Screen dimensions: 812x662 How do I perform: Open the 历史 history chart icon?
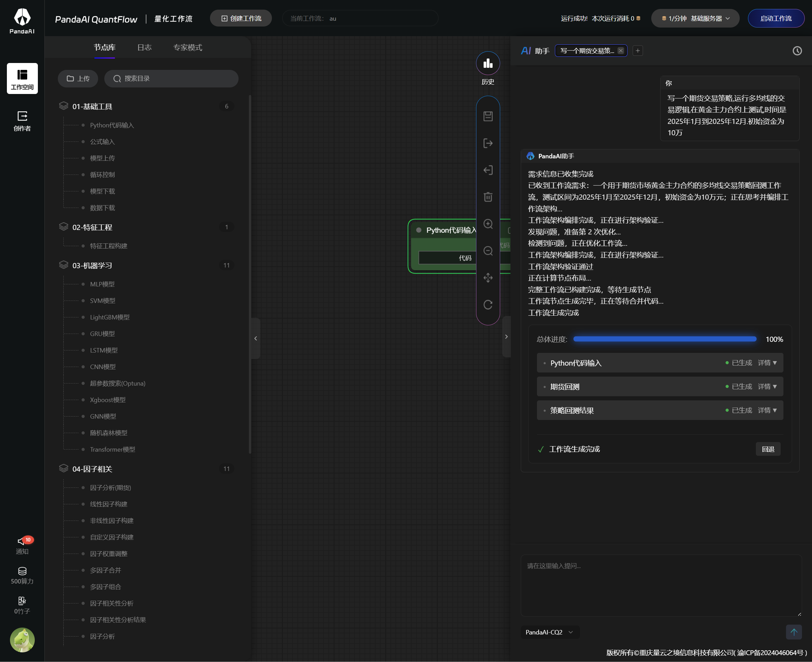click(488, 63)
